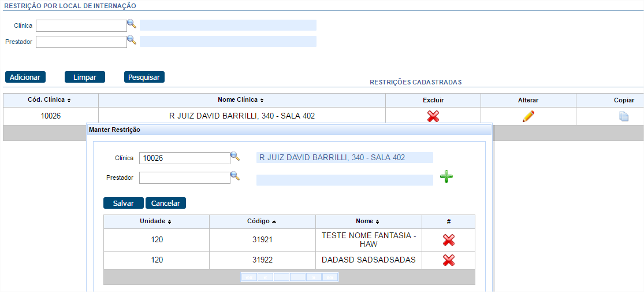Viewport: 644px width, 292px height.
Task: Select the Manter Restrição title bar
Action: (289, 130)
